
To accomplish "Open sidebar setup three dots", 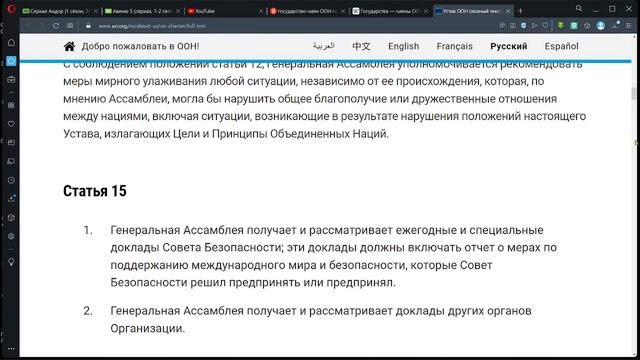I will point(11,349).
